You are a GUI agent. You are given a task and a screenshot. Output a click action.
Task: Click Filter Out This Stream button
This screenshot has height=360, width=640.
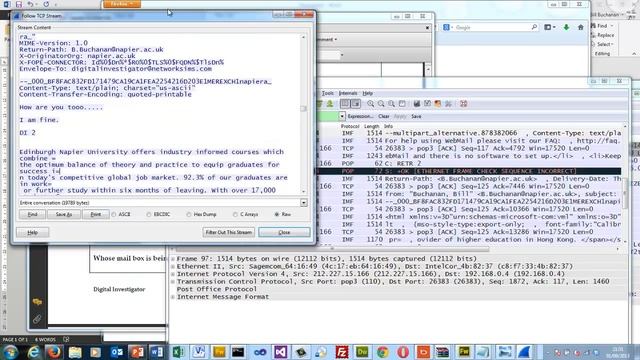229,232
